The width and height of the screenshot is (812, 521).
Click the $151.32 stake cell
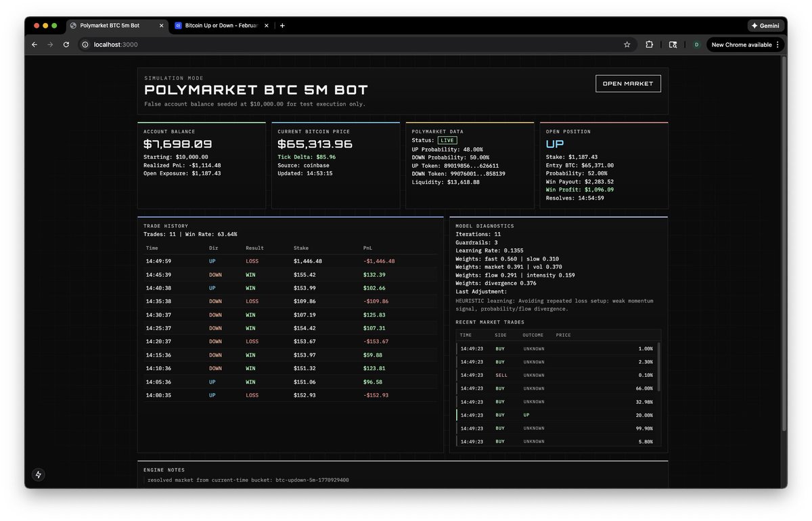point(304,368)
